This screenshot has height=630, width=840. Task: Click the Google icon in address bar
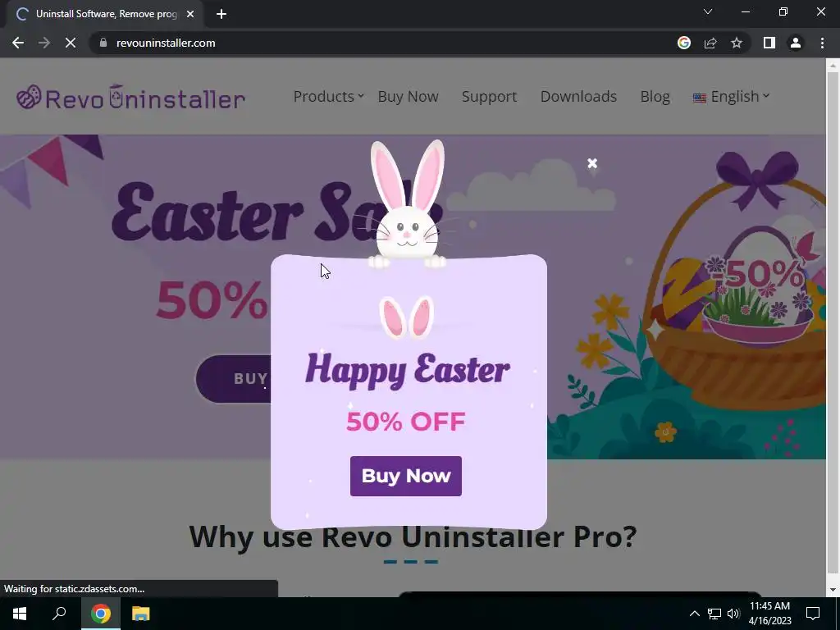coord(684,43)
